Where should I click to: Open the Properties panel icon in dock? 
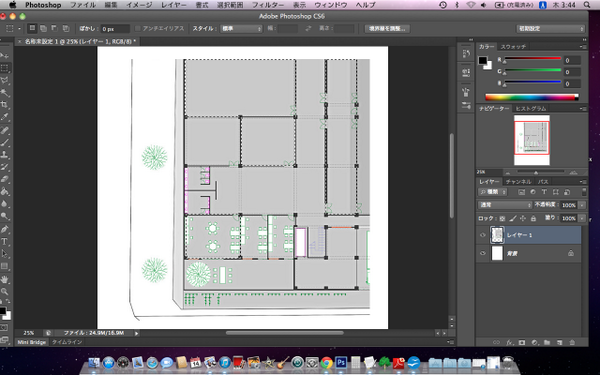click(x=466, y=72)
